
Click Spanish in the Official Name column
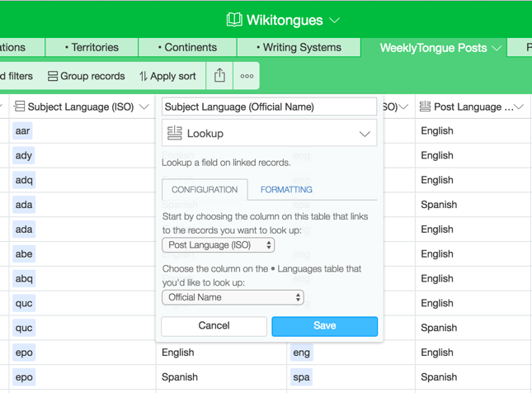pyautogui.click(x=180, y=377)
